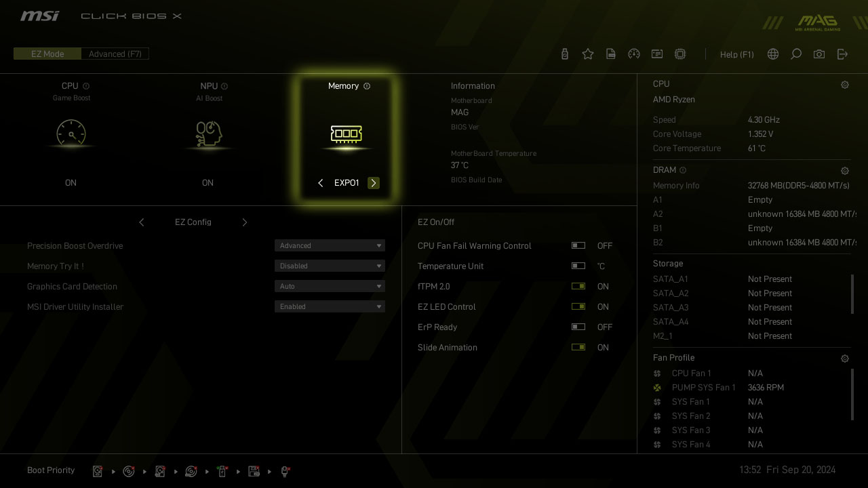Click the hardware monitor gauge icon
Screen dimensions: 868x488
634,54
